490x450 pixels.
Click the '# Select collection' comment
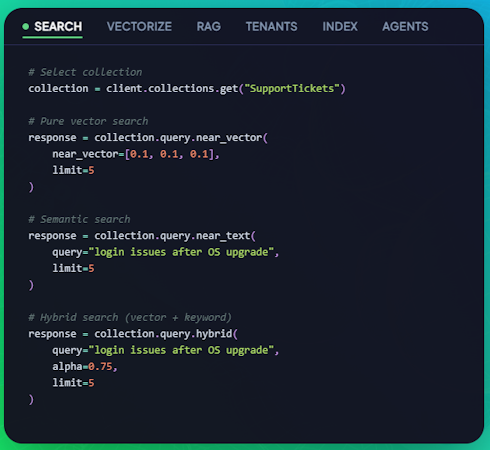[85, 72]
